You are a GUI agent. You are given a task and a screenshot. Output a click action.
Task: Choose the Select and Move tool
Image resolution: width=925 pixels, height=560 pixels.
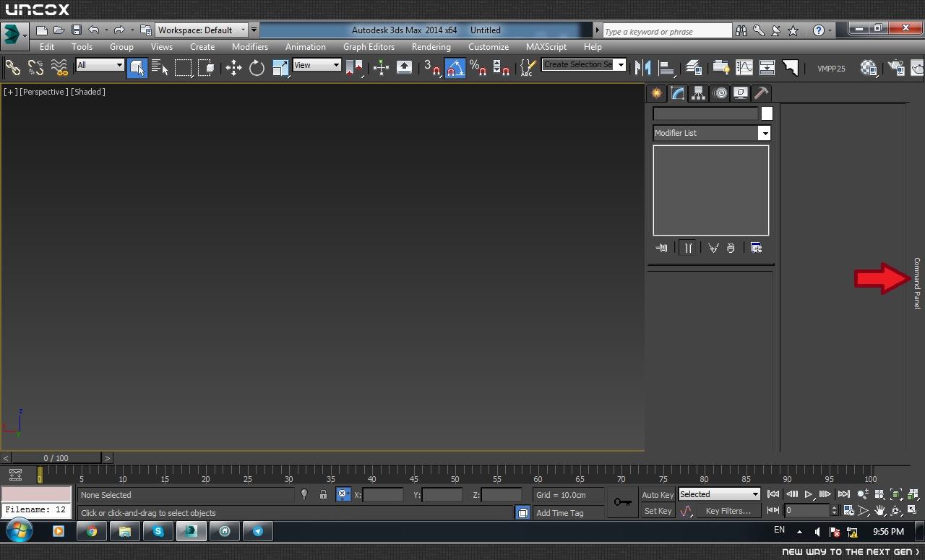pos(233,68)
